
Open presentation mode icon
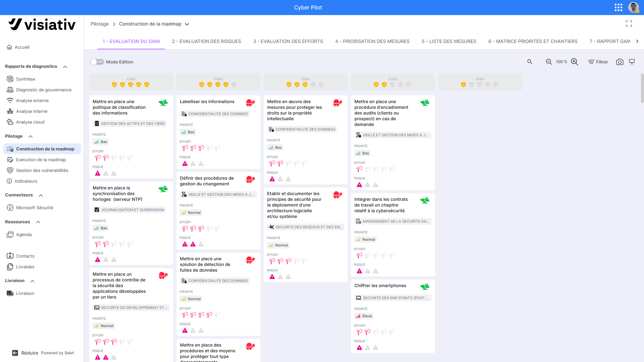pos(632,62)
